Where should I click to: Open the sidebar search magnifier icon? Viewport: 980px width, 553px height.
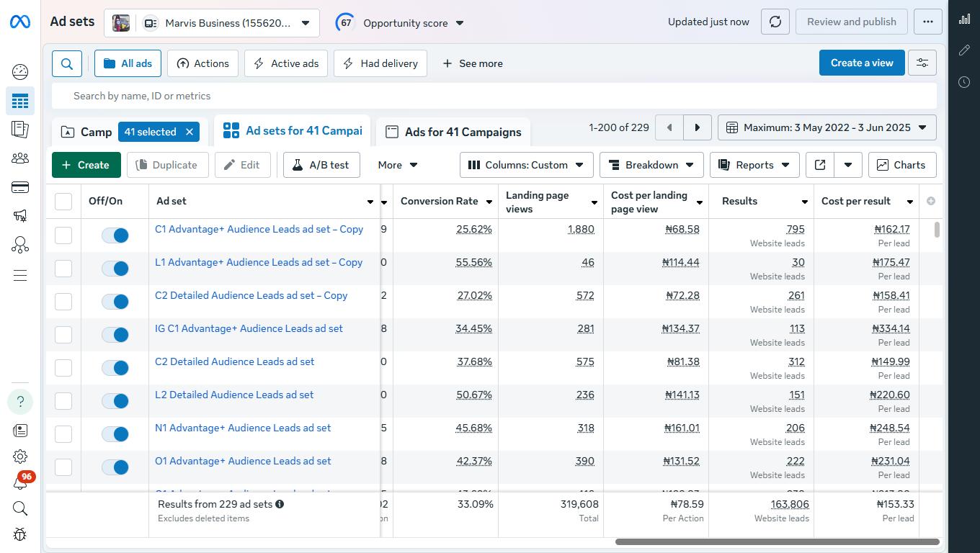(x=20, y=509)
